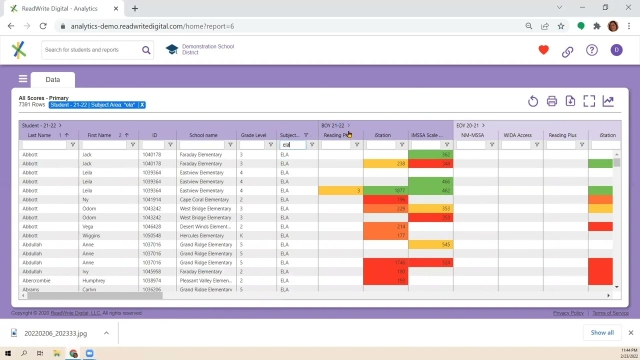
Task: Click the School name filter input
Action: click(202, 145)
